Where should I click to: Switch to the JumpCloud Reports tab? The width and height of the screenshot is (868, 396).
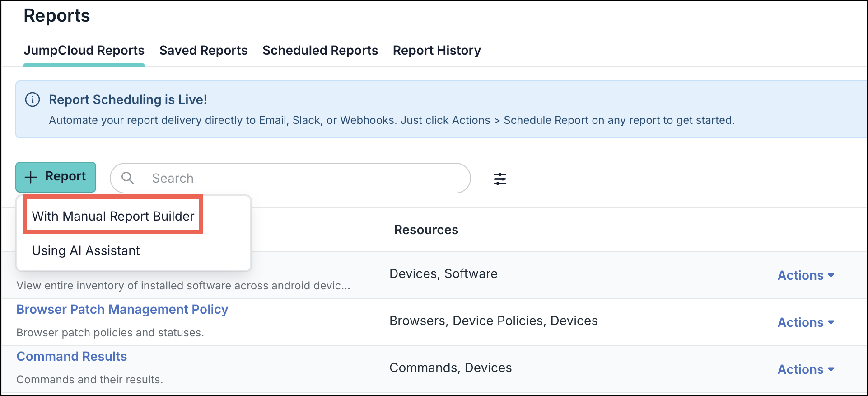pyautogui.click(x=84, y=50)
